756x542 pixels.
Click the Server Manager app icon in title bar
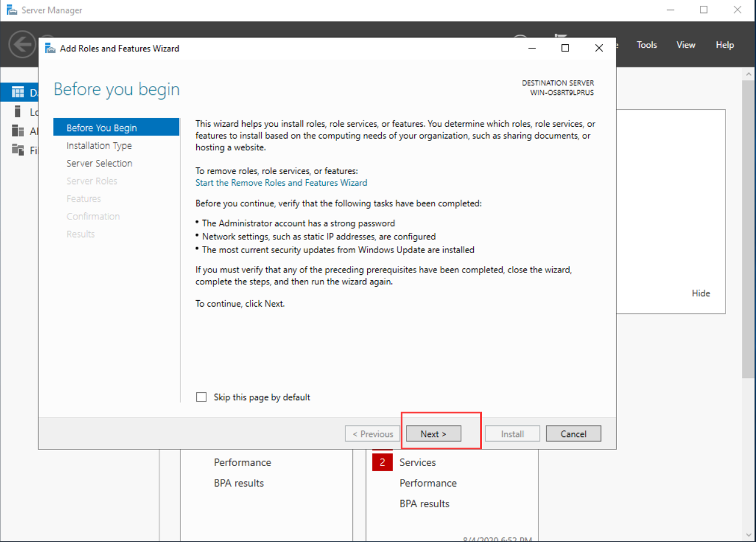point(12,10)
